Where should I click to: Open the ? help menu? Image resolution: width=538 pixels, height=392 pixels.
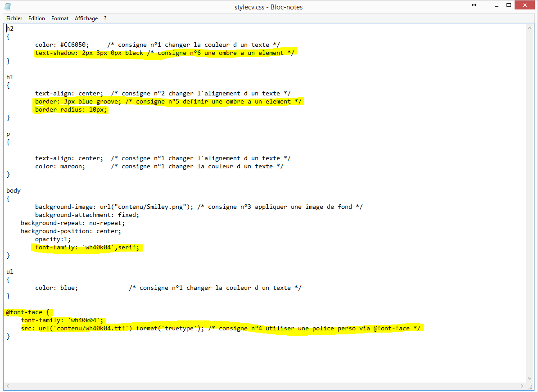pyautogui.click(x=105, y=18)
